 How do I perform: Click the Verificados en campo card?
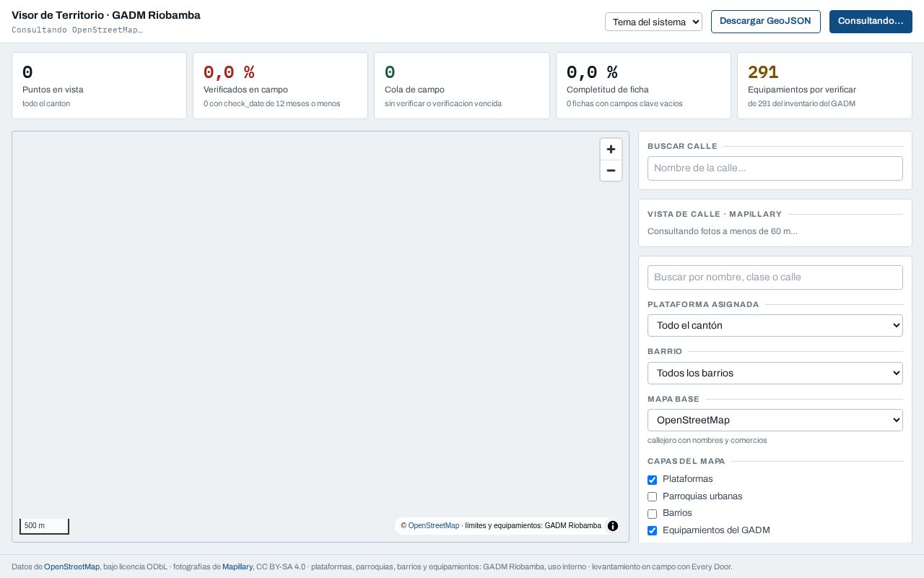point(280,85)
